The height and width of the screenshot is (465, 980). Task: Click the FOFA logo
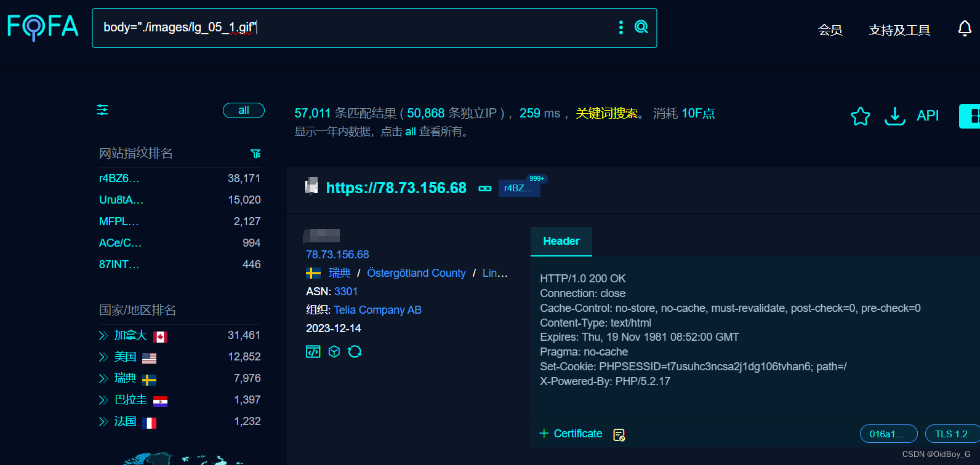point(43,27)
